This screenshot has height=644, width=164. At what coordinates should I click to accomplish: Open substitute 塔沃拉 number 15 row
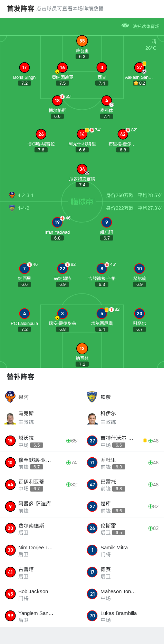(41, 441)
